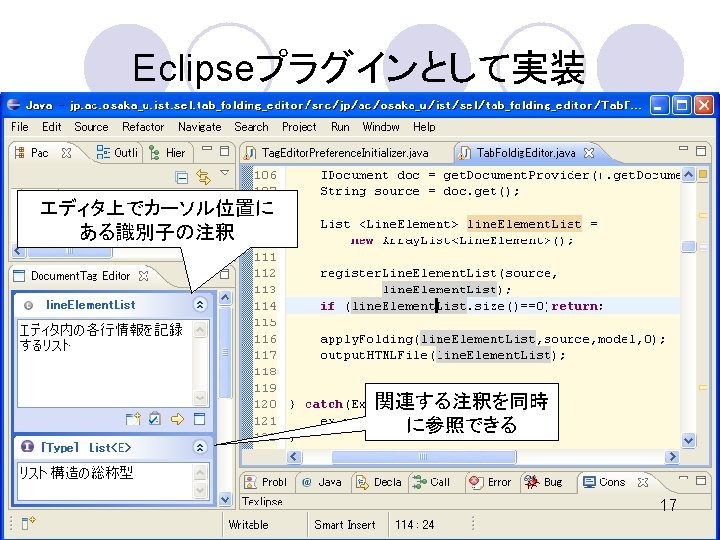Open the Search menu
Screen dimensions: 720x540
[x=251, y=127]
